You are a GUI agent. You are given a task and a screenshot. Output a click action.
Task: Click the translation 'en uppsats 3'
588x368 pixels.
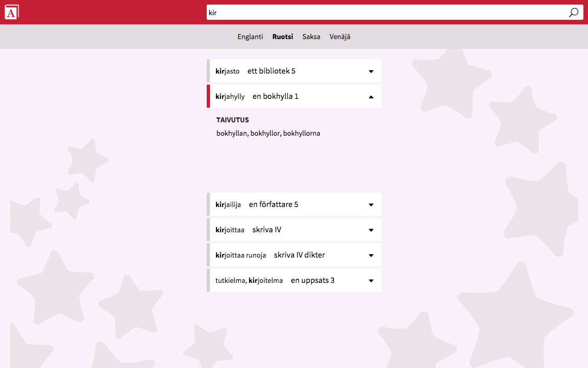pyautogui.click(x=313, y=281)
